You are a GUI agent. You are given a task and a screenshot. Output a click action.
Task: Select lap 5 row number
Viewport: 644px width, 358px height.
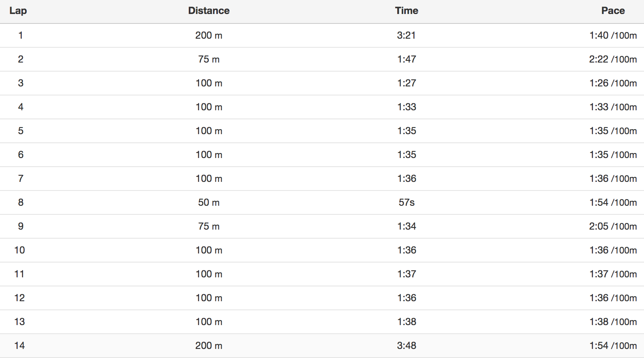point(21,131)
